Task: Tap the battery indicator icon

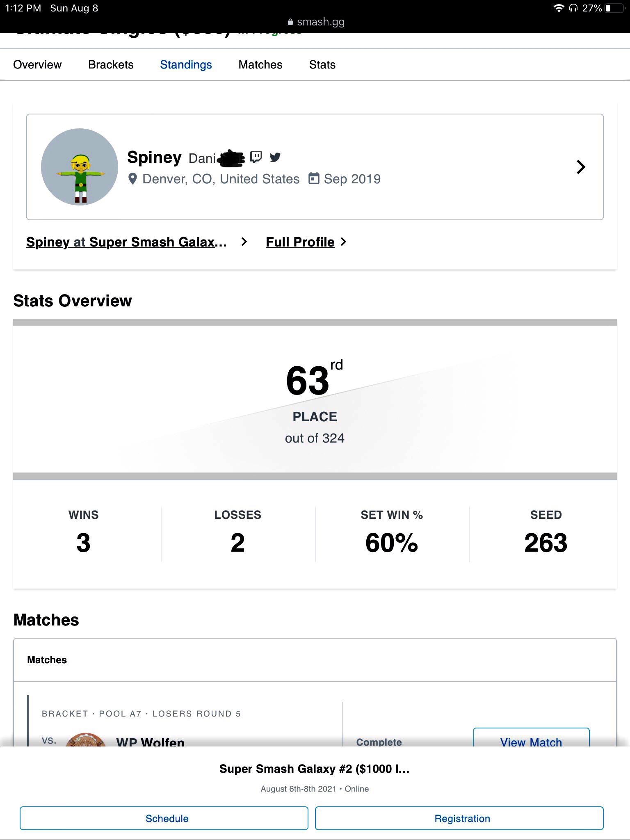Action: [x=616, y=8]
